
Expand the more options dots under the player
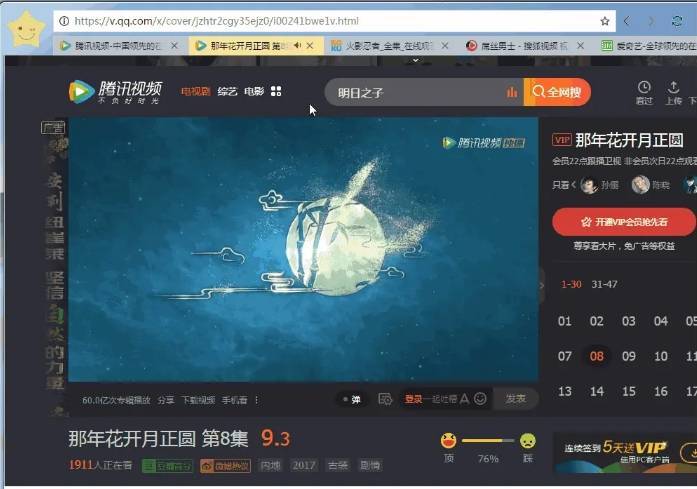point(256,400)
